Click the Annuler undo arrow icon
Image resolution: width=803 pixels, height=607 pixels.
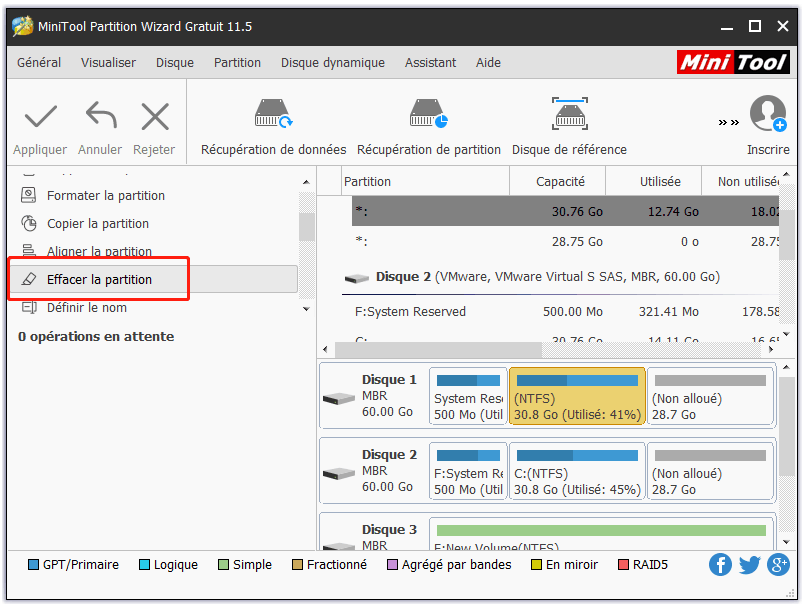[x=101, y=115]
